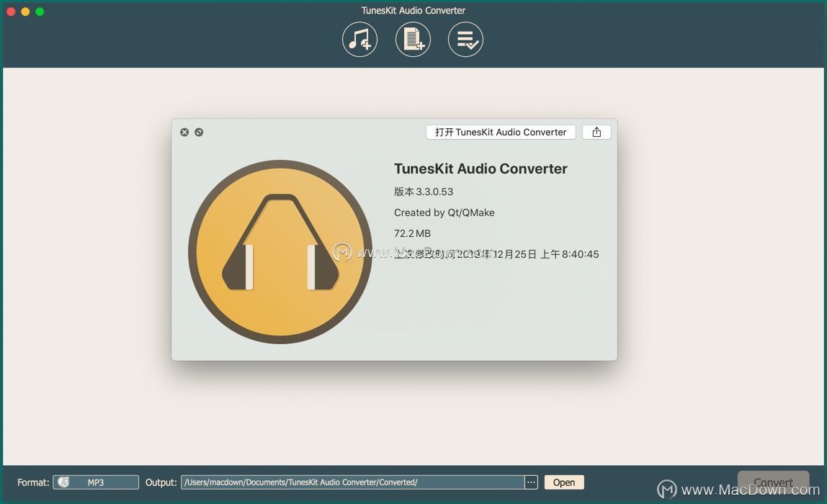
Task: Click the version text 版本 3.3.0.53
Action: (424, 192)
